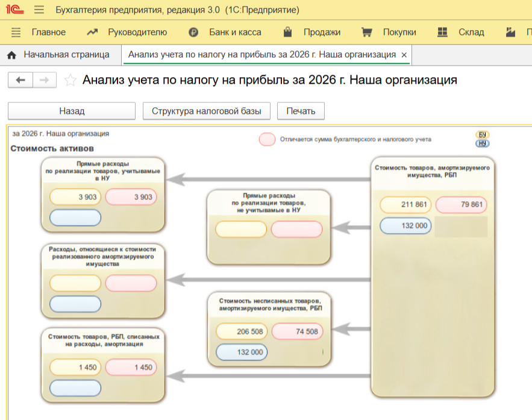Open the Руководителю section
This screenshot has height=420, width=532.
(x=137, y=32)
